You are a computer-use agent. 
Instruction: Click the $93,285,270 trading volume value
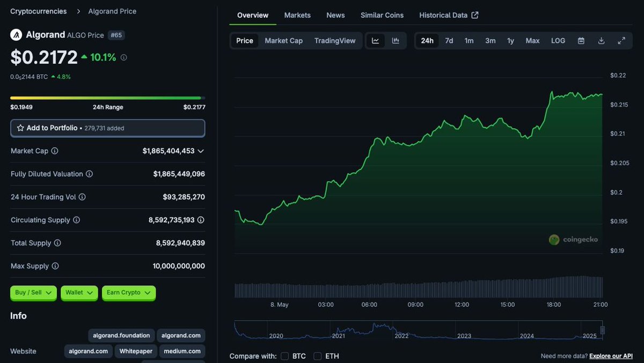click(x=184, y=197)
